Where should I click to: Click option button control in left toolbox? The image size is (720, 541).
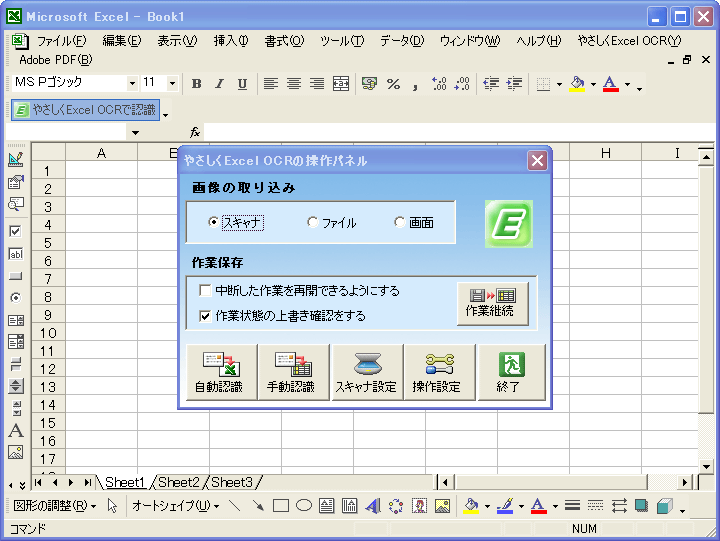point(16,298)
